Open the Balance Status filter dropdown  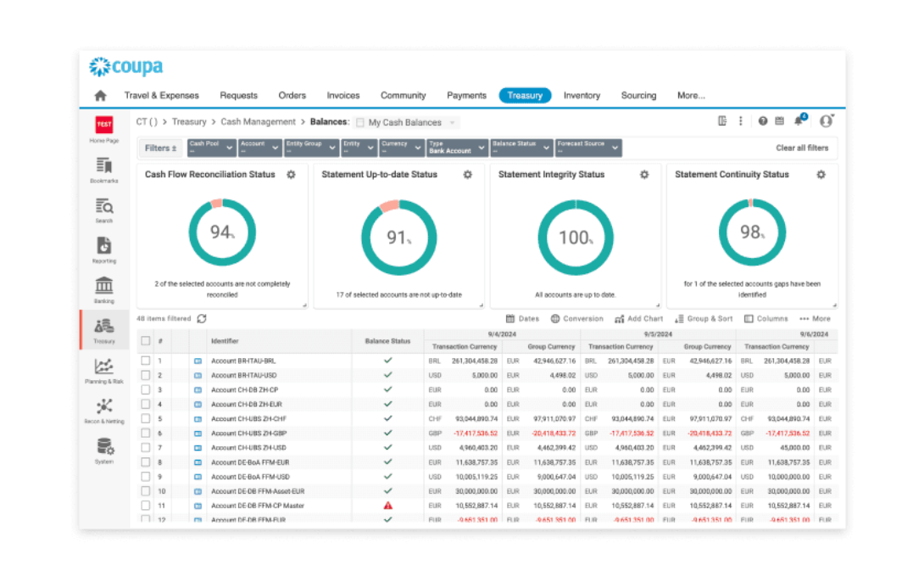click(x=521, y=148)
